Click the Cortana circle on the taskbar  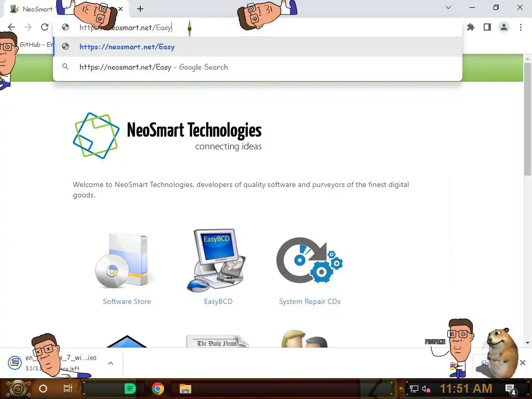[43, 389]
